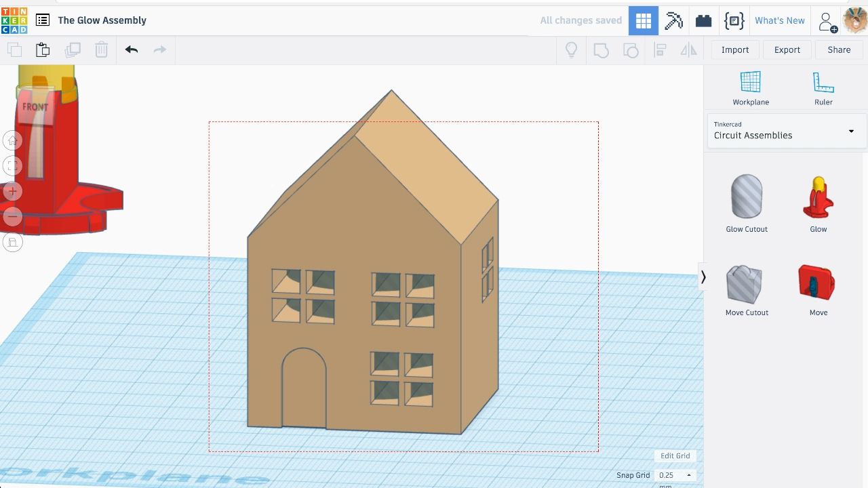Select the Glow Cutout shape
The image size is (868, 488).
pyautogui.click(x=747, y=203)
